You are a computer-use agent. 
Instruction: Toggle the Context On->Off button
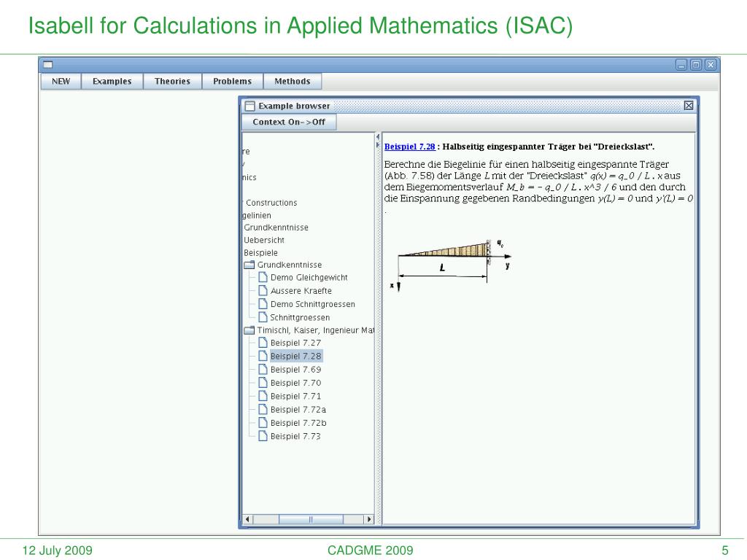point(289,122)
